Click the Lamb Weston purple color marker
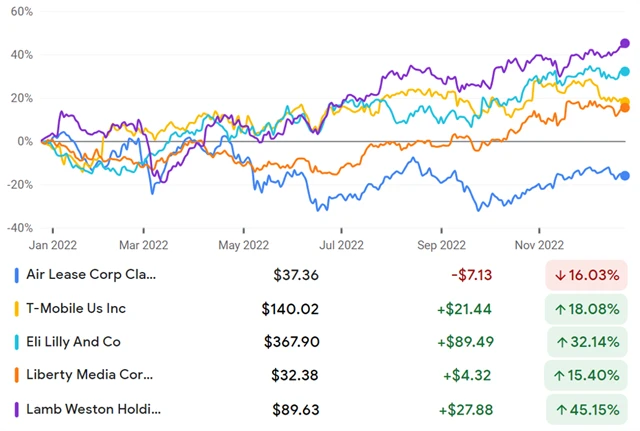The height and width of the screenshot is (431, 640). (16, 409)
